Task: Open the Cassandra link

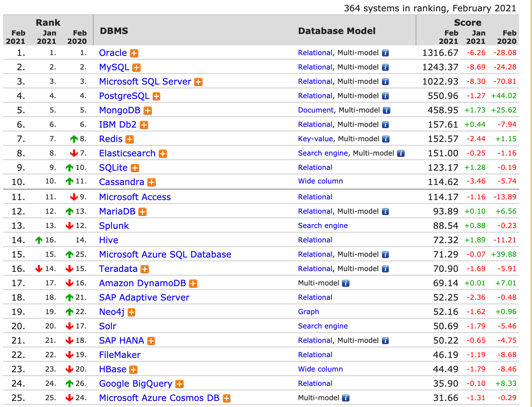Action: tap(122, 182)
